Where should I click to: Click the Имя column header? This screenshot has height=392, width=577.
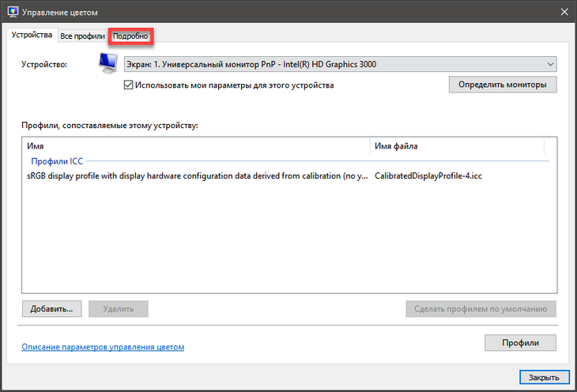(x=196, y=146)
